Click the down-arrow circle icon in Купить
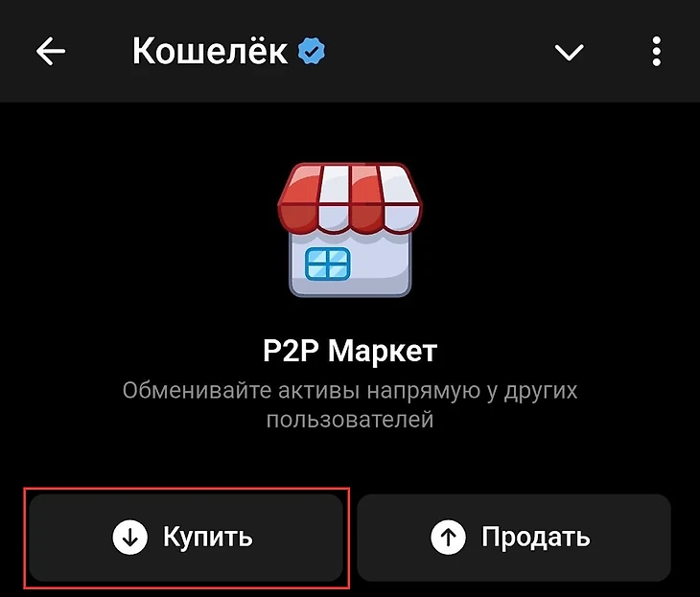This screenshot has width=700, height=597. coord(129,537)
